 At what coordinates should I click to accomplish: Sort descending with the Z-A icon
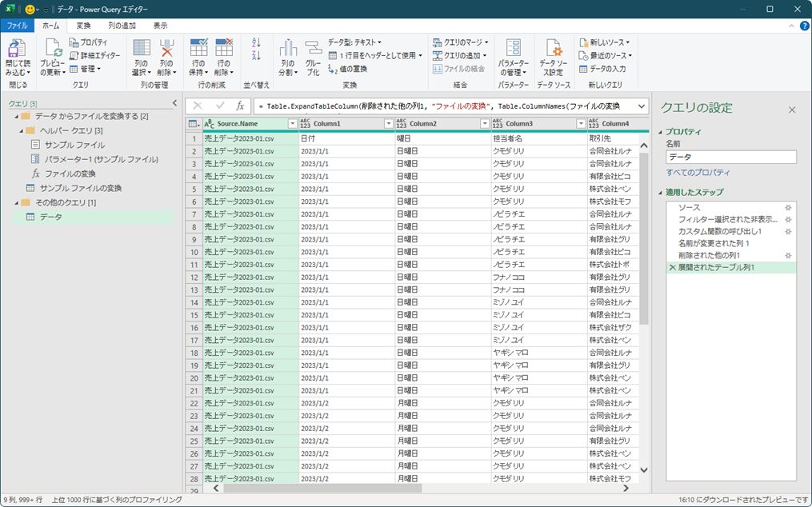256,55
